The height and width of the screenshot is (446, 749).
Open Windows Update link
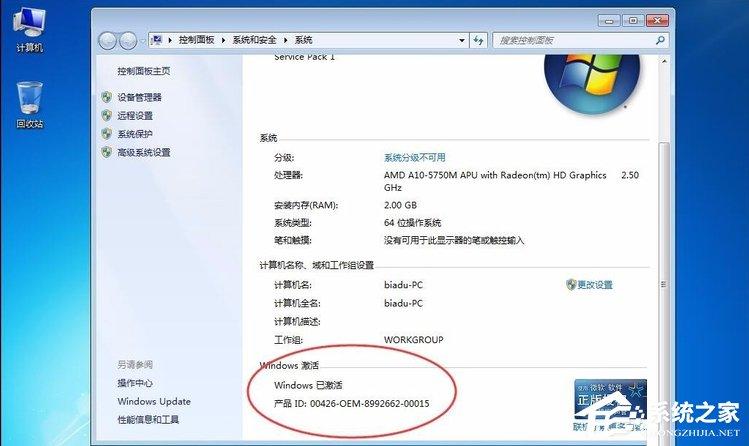pyautogui.click(x=154, y=402)
